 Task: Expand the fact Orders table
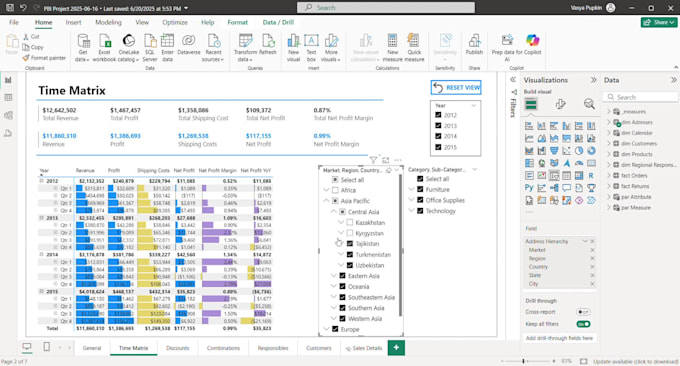[609, 176]
